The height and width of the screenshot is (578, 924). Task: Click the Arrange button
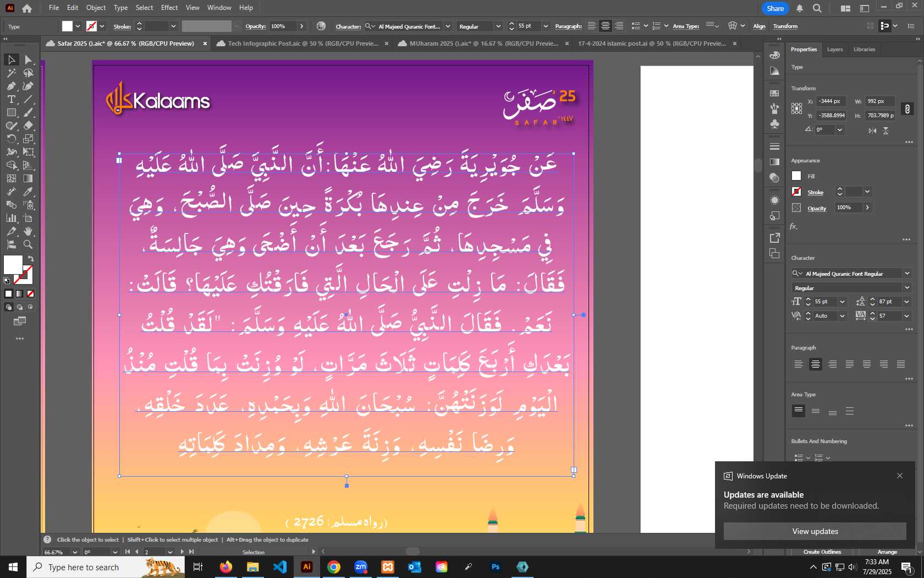(x=887, y=552)
